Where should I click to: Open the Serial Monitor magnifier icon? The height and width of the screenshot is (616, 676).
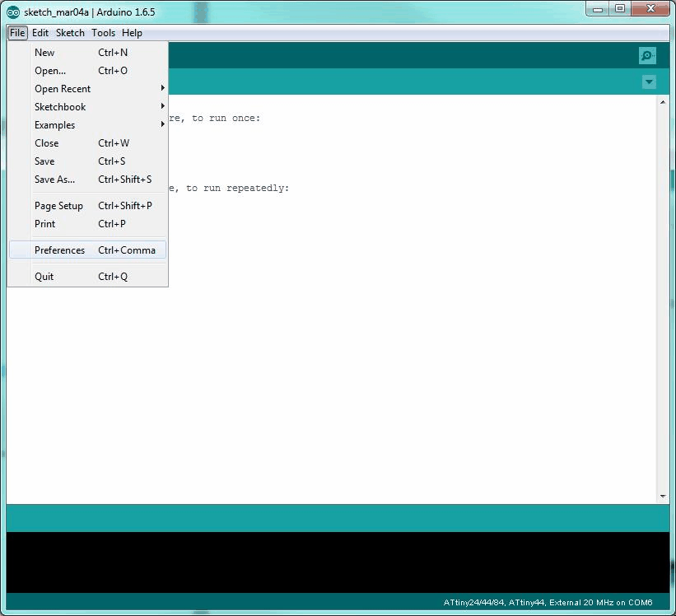pos(647,56)
